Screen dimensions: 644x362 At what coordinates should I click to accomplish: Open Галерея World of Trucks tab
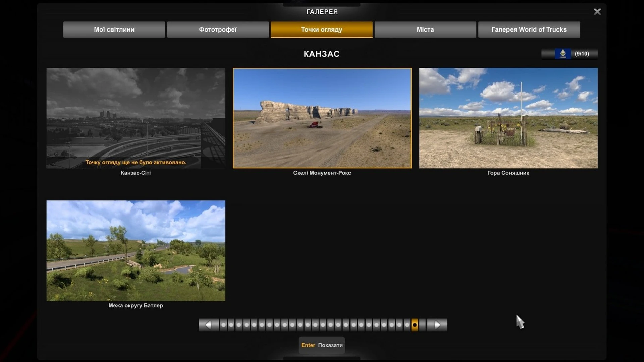[x=529, y=29]
